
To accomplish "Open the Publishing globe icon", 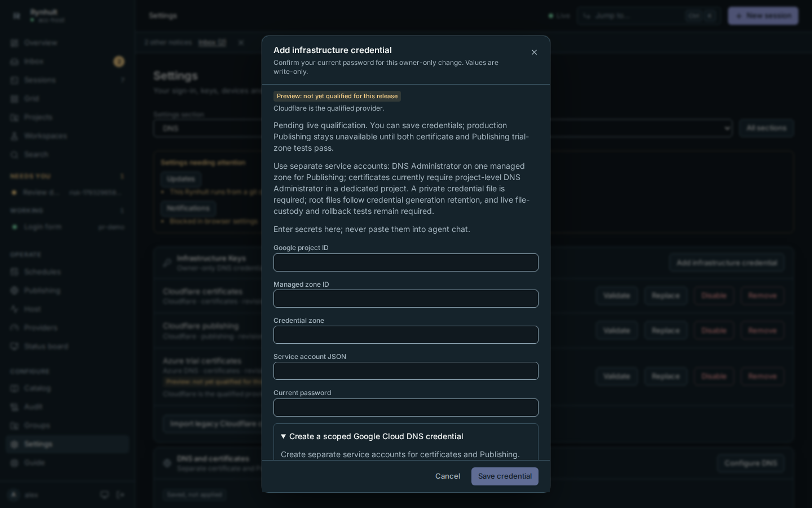I will (15, 291).
